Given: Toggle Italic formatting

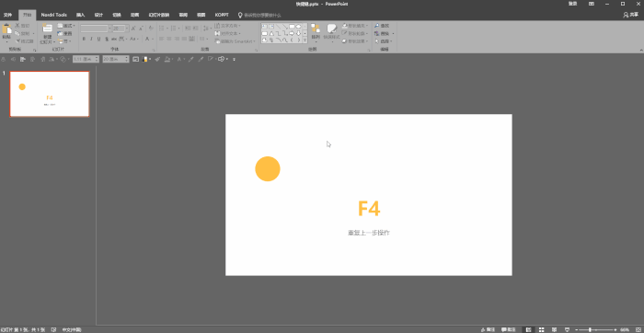Looking at the screenshot, I should [91, 39].
